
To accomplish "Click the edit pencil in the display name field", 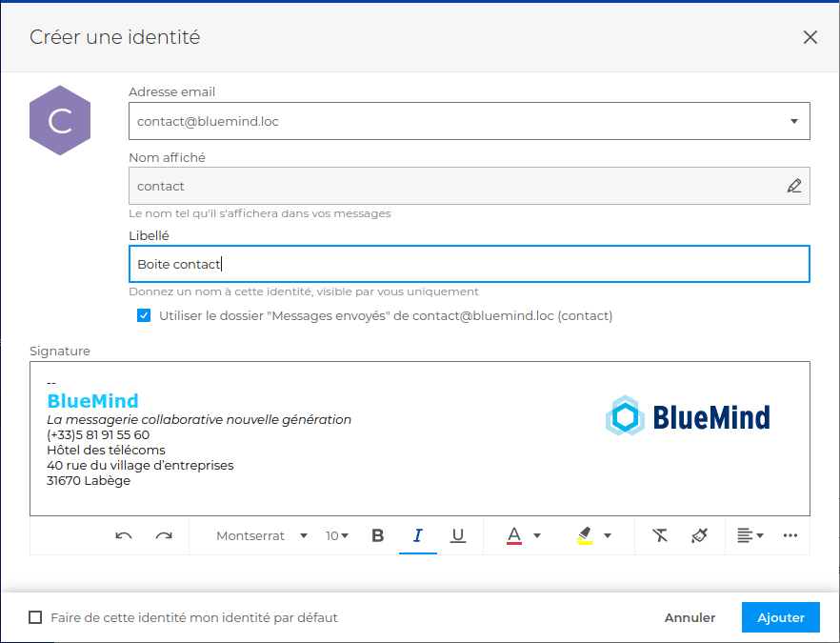I will tap(794, 185).
